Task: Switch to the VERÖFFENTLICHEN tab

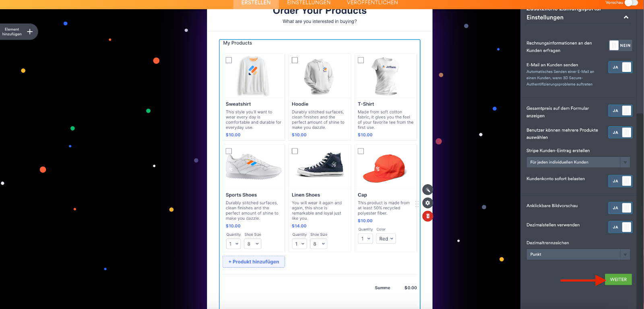Action: click(x=372, y=3)
